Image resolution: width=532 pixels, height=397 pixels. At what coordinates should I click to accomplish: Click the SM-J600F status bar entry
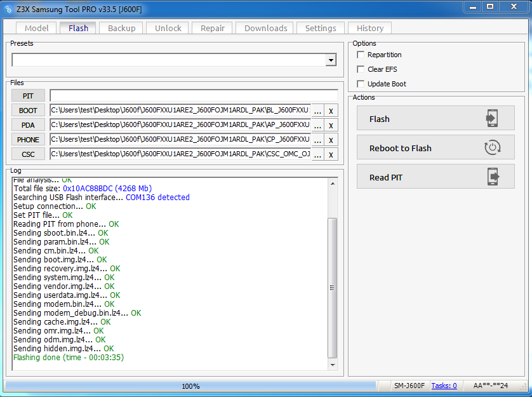point(409,386)
